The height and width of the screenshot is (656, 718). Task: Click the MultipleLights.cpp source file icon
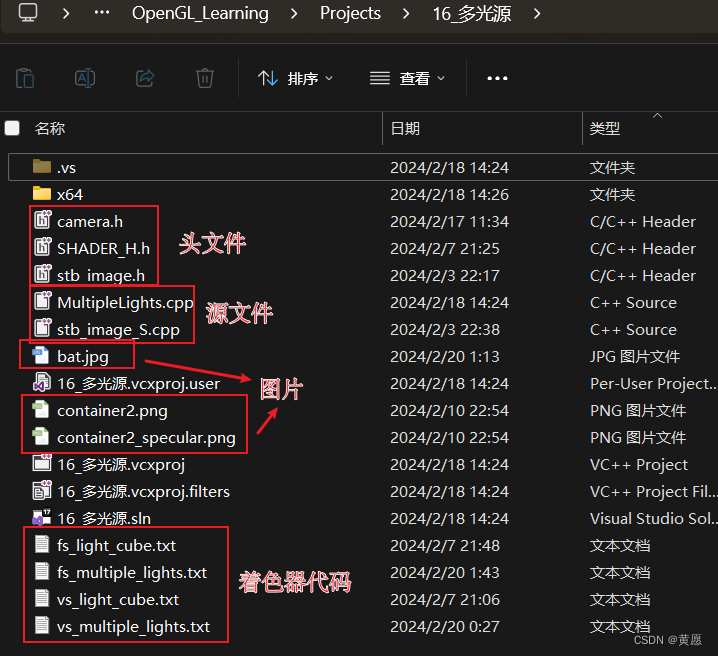pos(43,301)
